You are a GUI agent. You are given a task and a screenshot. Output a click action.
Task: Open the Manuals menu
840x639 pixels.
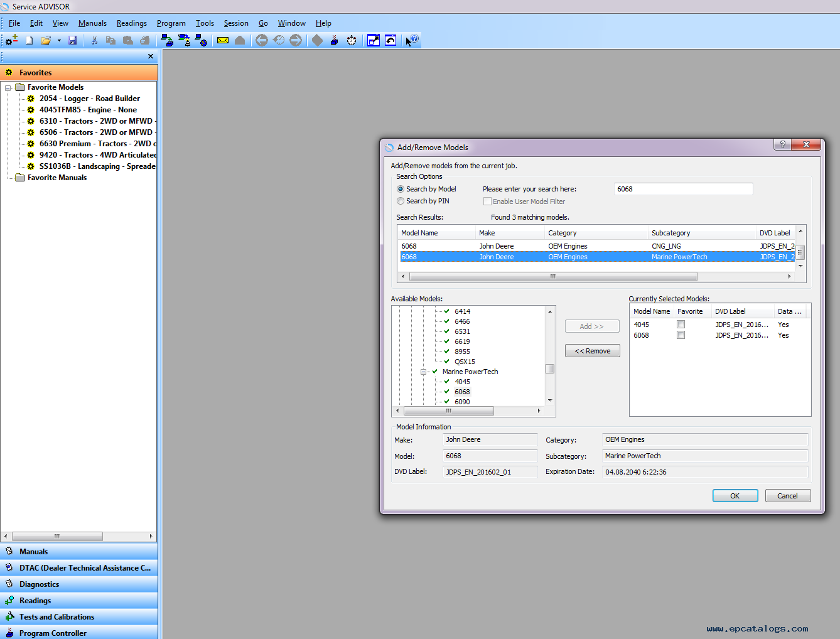(x=92, y=23)
